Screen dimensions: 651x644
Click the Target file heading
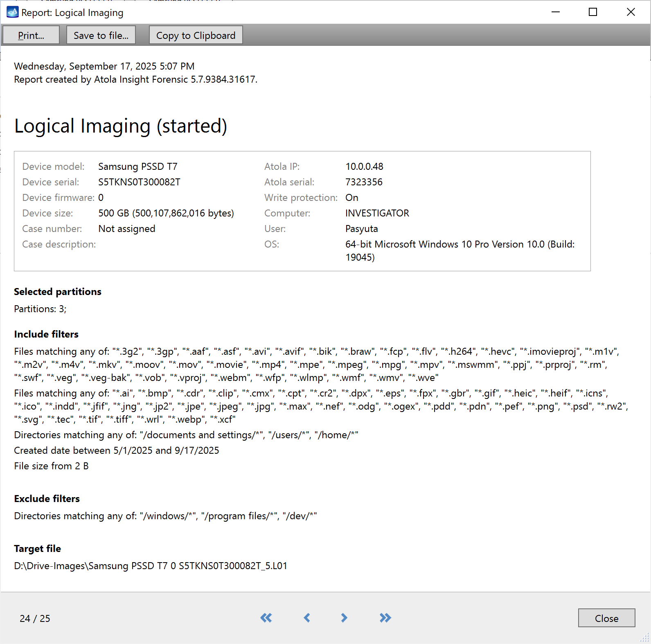pyautogui.click(x=37, y=549)
